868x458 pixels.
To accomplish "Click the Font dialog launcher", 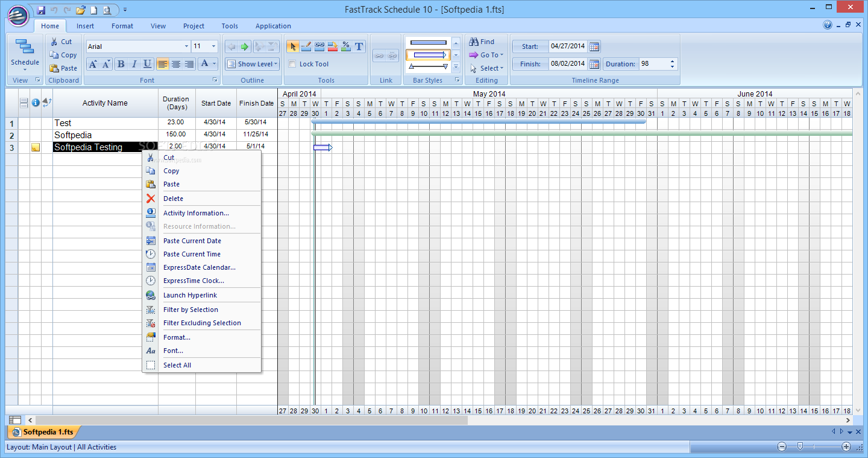I will pos(215,80).
